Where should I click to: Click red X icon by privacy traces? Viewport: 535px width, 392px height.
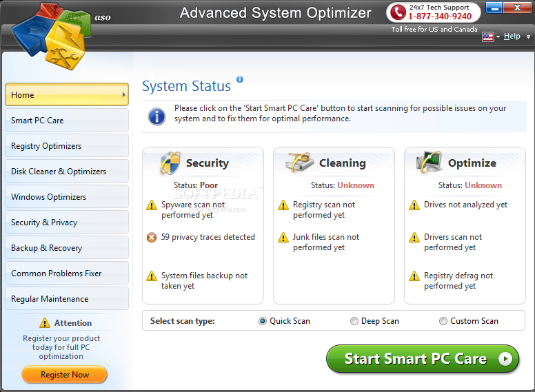click(152, 237)
